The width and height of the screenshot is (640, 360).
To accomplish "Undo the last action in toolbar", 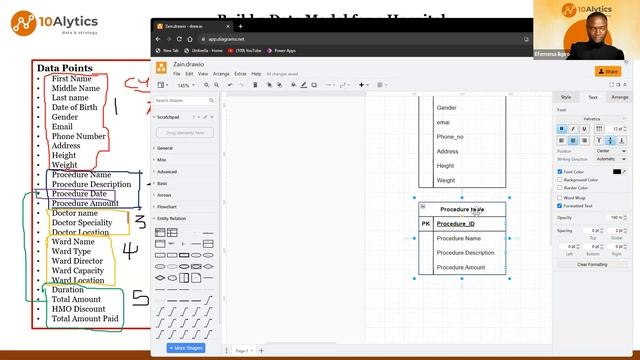I will 230,85.
